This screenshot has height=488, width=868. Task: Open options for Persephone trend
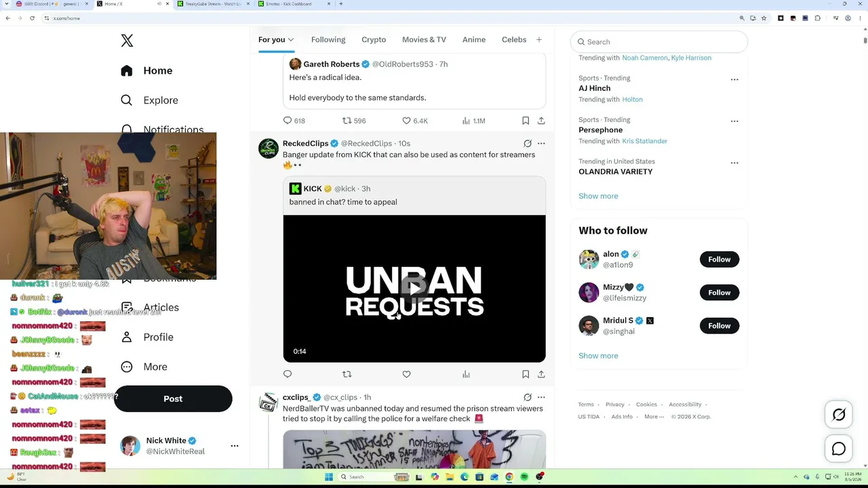point(734,121)
